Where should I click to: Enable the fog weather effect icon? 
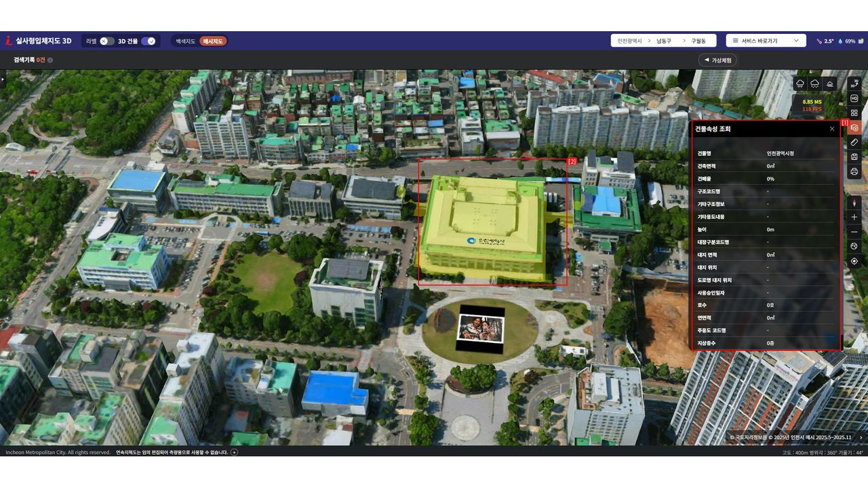coord(831,83)
